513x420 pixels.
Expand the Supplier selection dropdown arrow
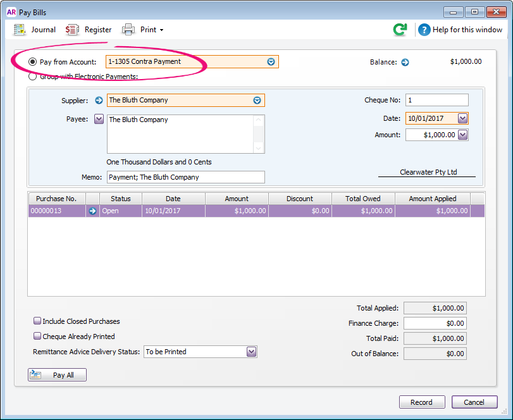click(257, 101)
